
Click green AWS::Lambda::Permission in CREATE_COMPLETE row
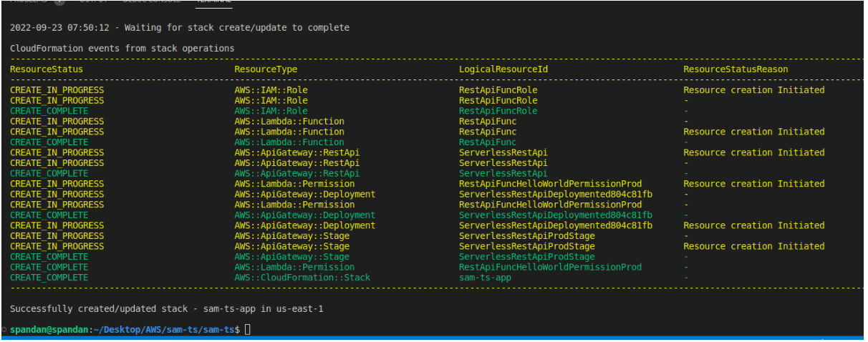click(294, 268)
